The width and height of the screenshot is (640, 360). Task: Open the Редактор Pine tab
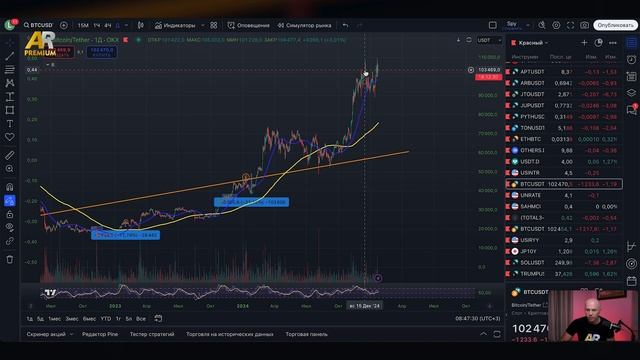point(100,334)
